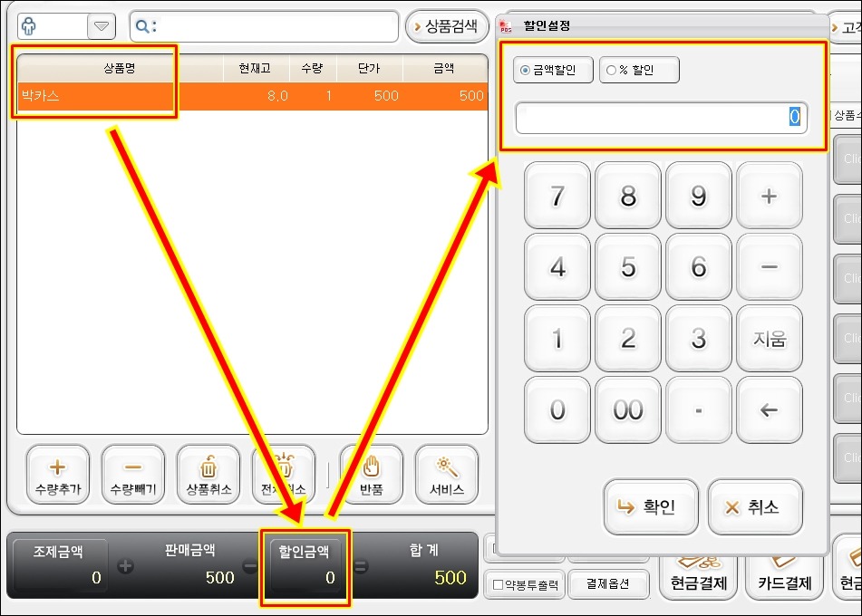Open the customer dropdown arrow at top left
The height and width of the screenshot is (616, 862).
101,27
